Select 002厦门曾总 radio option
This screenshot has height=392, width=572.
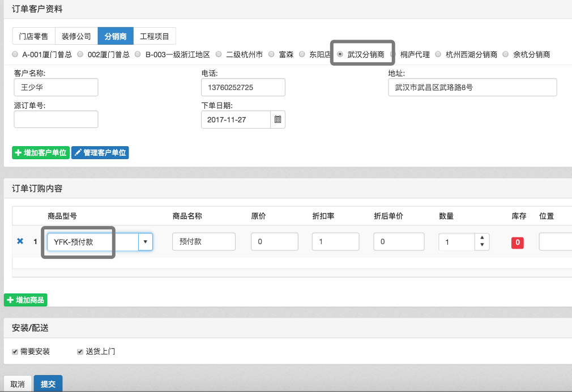(x=80, y=54)
